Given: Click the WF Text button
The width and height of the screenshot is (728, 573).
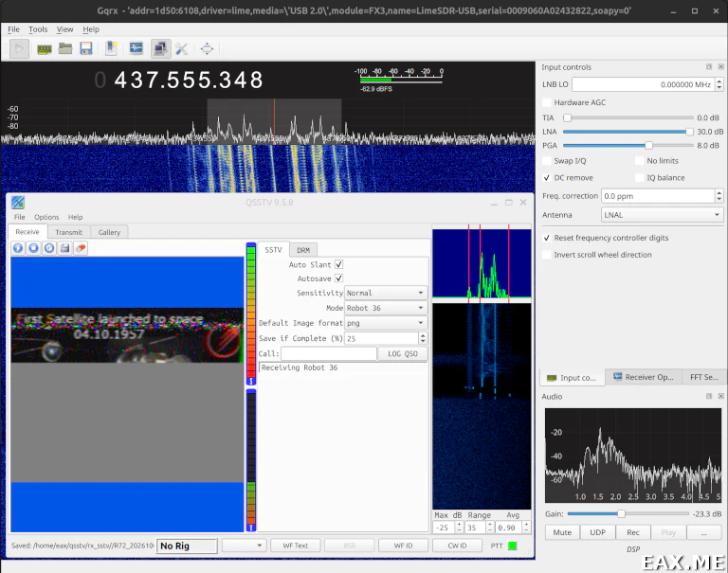Looking at the screenshot, I should 296,546.
